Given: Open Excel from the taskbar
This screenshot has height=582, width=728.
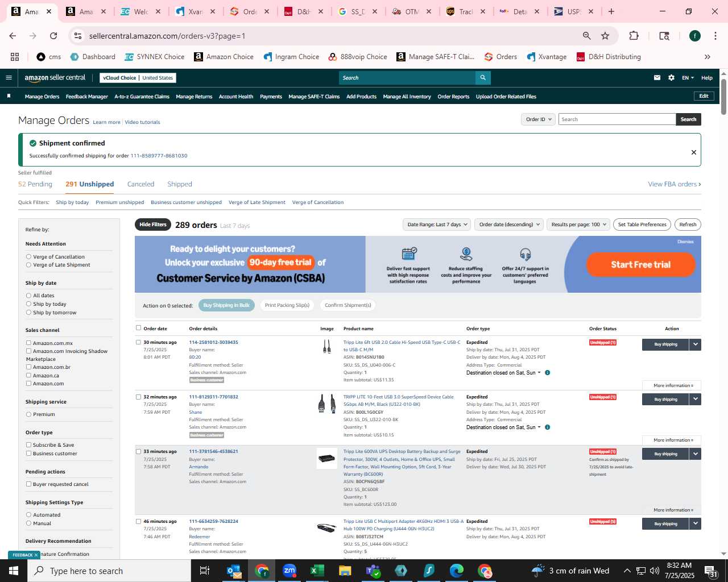Looking at the screenshot, I should point(317,571).
